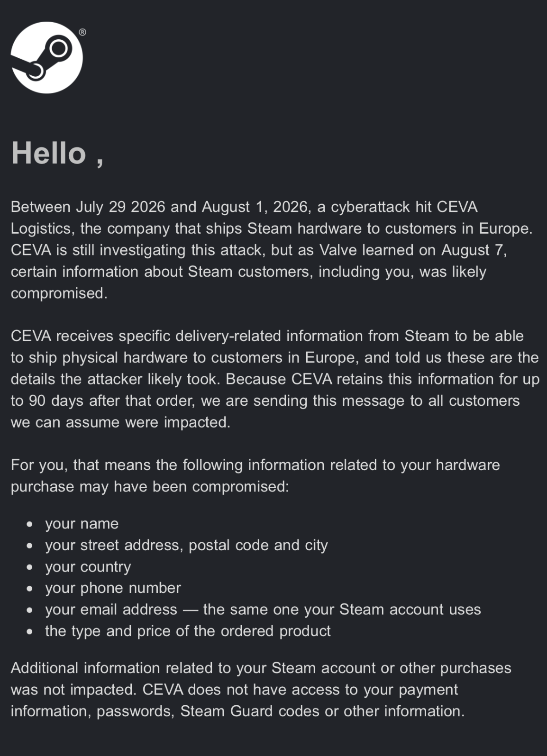The height and width of the screenshot is (756, 547).
Task: Click the bullet dot before "your street address"
Action: point(30,546)
